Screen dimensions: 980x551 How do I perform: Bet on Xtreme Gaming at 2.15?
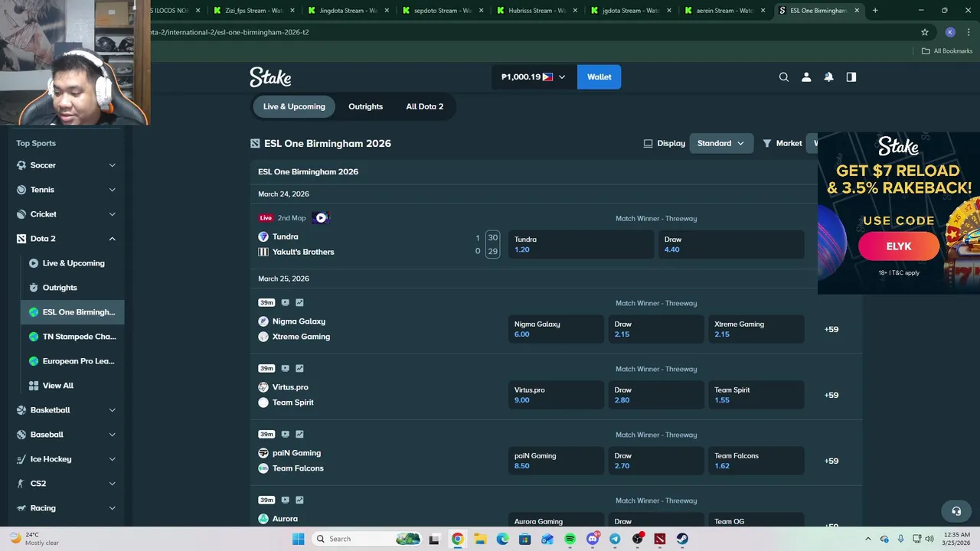point(756,329)
